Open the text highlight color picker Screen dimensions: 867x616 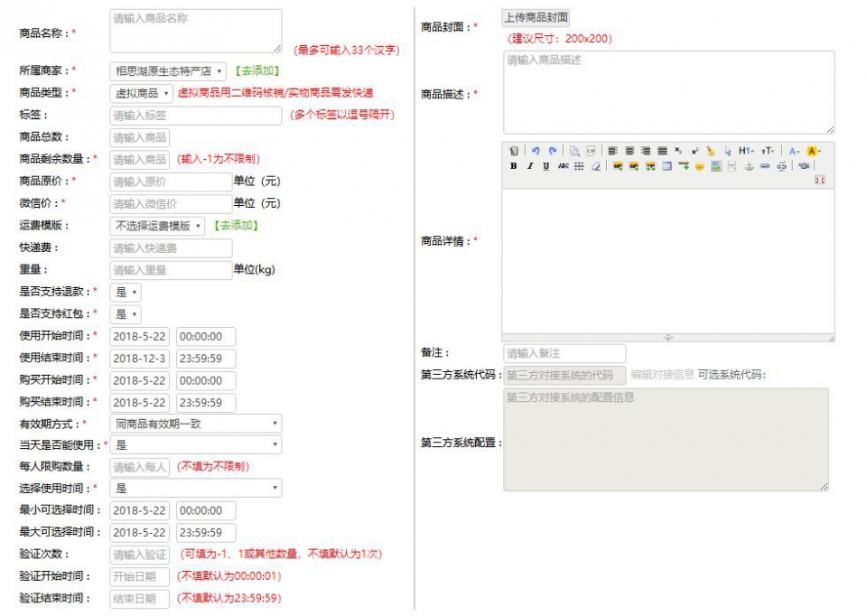pyautogui.click(x=813, y=151)
